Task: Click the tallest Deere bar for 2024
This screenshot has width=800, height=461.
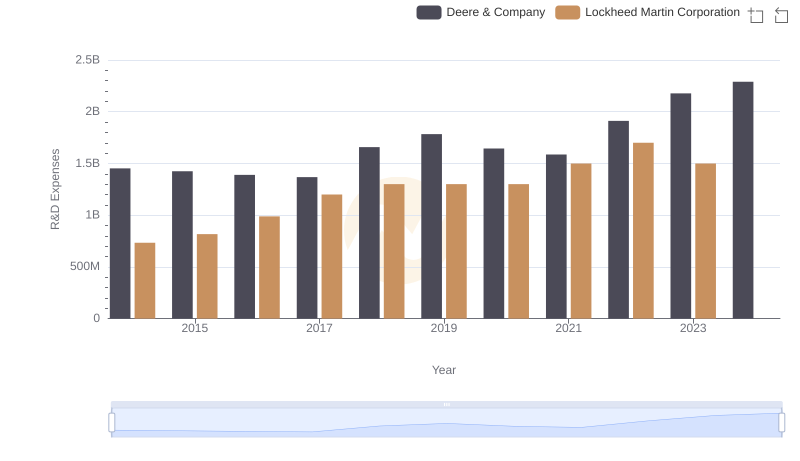Action: pyautogui.click(x=743, y=200)
